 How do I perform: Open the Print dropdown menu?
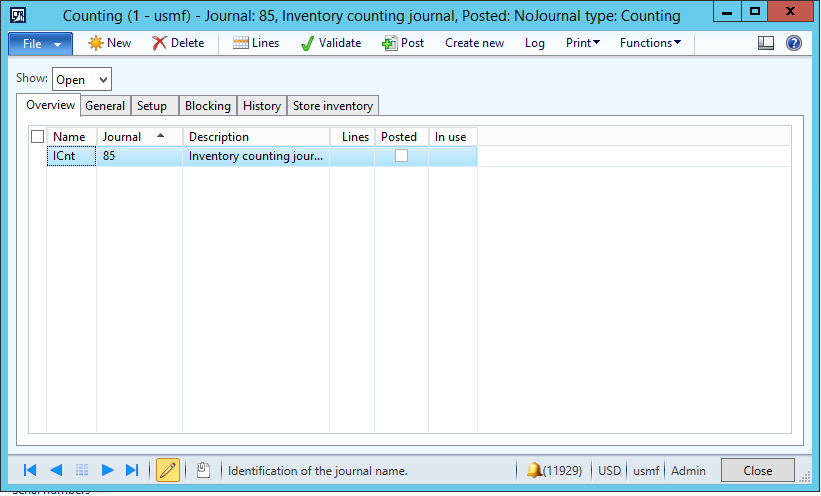(x=582, y=43)
